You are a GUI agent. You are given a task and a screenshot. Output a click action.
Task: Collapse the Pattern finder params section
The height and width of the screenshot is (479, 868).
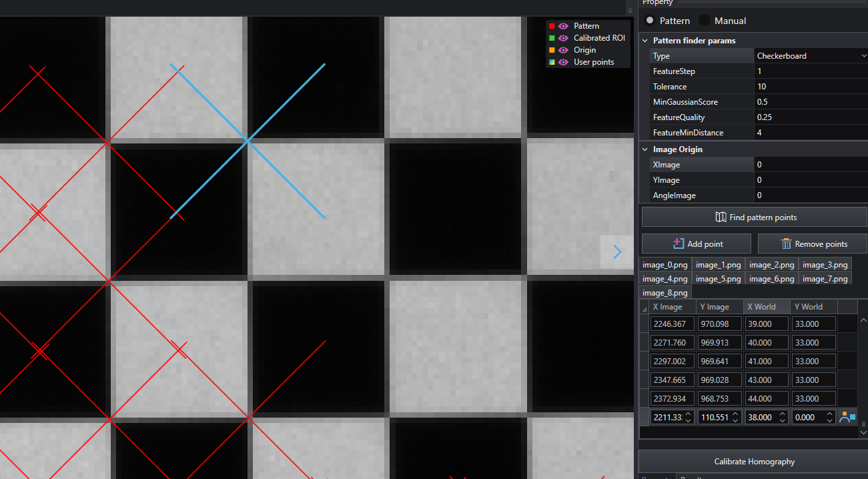coord(645,41)
